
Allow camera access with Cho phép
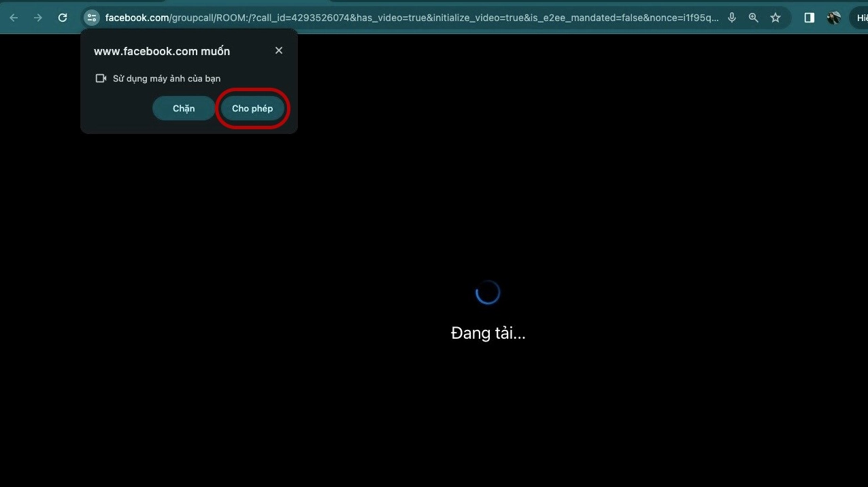coord(252,108)
